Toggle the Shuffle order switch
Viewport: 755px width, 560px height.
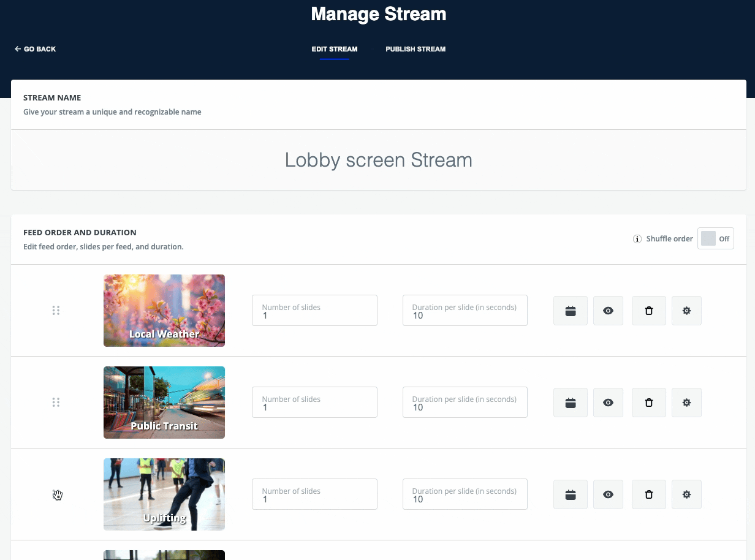716,239
